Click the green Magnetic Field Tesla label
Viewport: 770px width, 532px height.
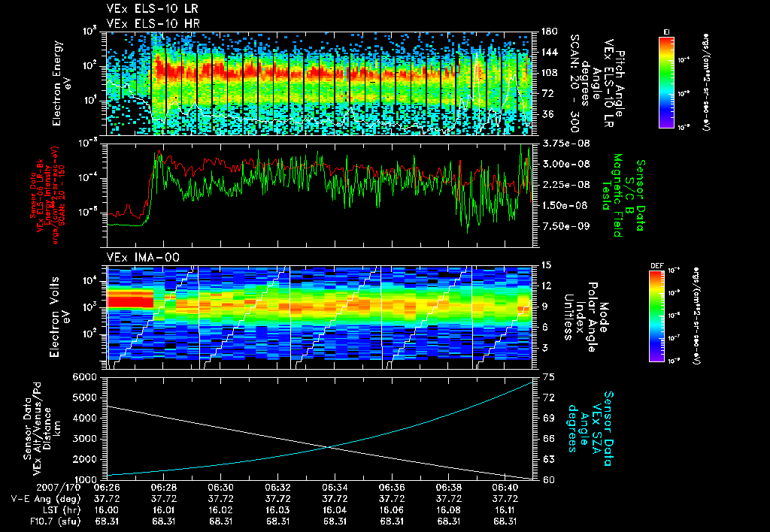point(612,195)
